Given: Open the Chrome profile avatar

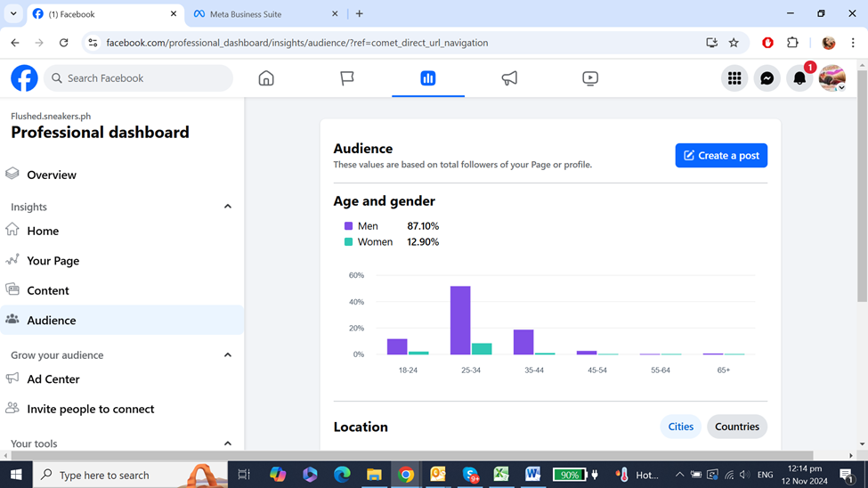Looking at the screenshot, I should click(x=829, y=43).
